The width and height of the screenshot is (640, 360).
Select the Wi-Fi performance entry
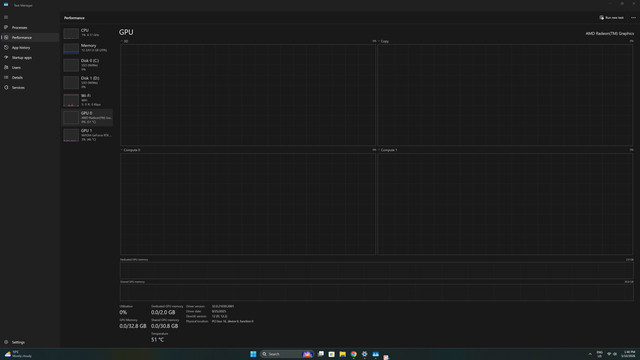tap(87, 100)
